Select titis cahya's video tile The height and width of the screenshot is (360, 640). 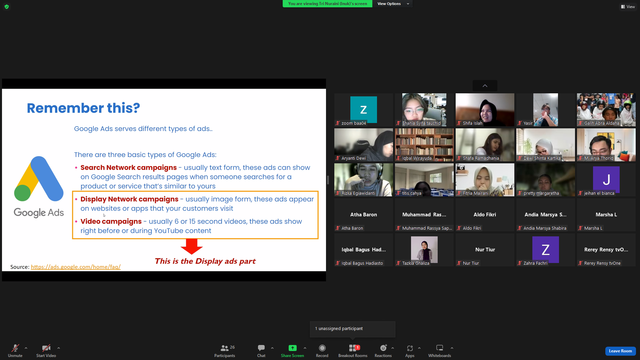click(424, 180)
